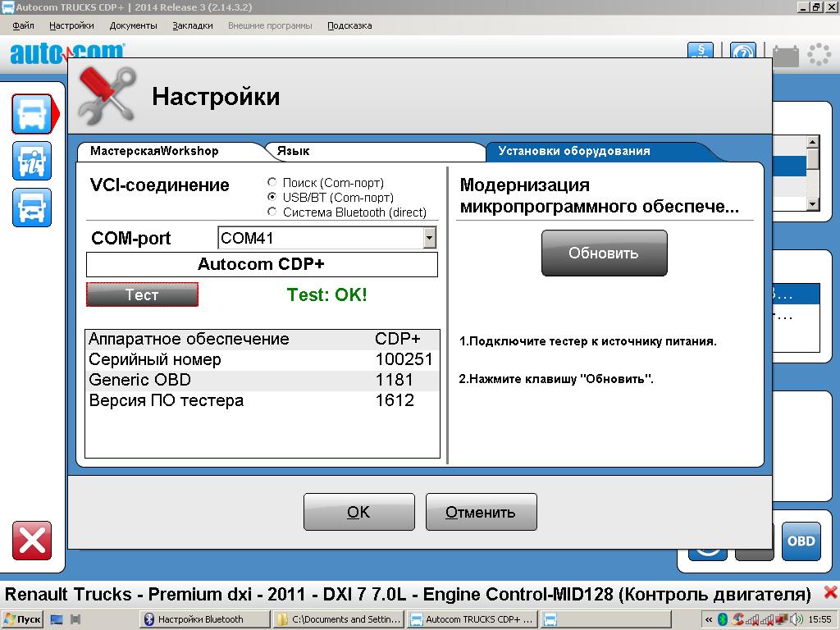Clear the vehicle with the red X beside Engine Control-MID128
This screenshot has width=840, height=630.
[830, 592]
